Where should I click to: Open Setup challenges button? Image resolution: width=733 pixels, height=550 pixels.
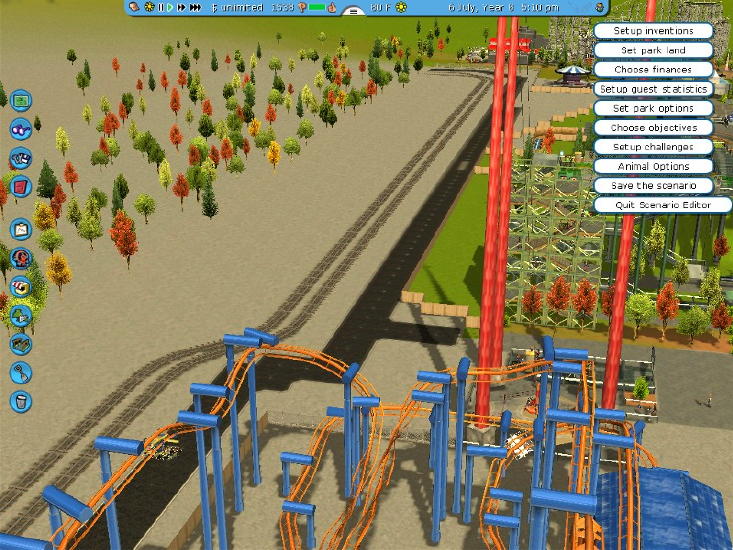click(653, 147)
